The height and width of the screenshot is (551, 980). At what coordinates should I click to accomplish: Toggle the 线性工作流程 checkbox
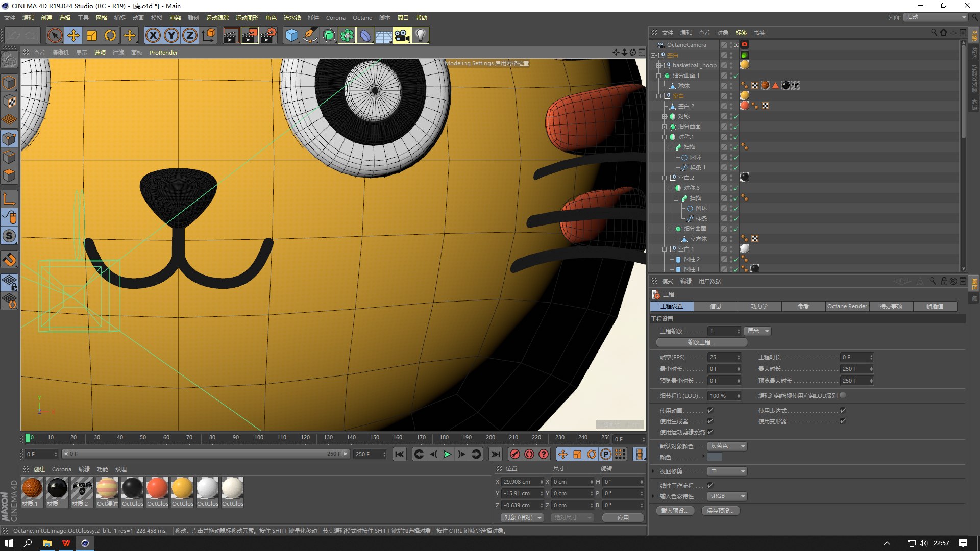point(710,485)
